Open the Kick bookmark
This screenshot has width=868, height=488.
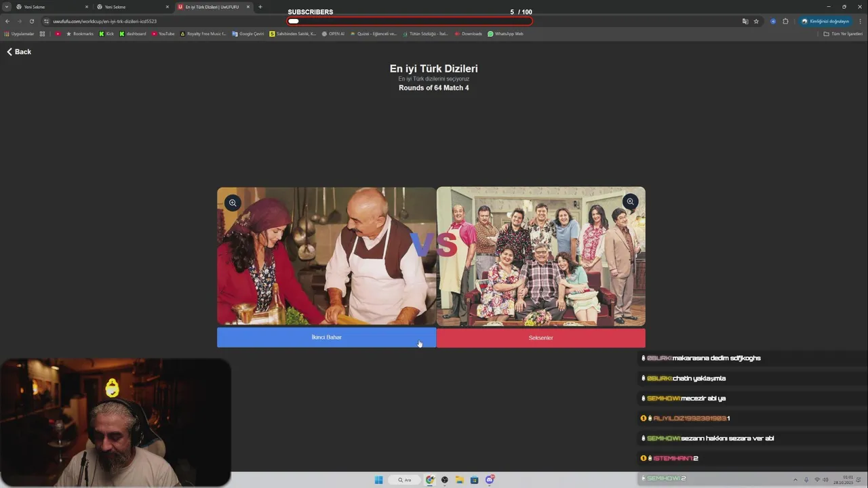pyautogui.click(x=106, y=34)
